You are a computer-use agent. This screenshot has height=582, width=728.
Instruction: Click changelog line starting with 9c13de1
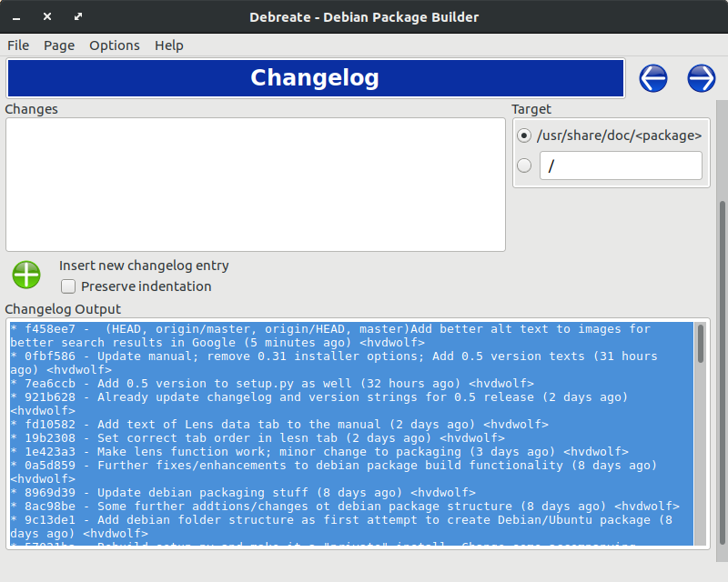(x=341, y=527)
